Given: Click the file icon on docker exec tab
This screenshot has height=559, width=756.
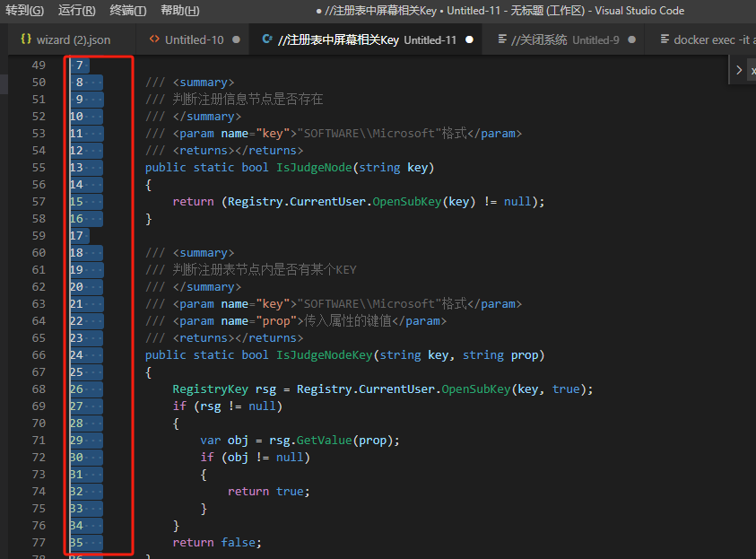Looking at the screenshot, I should 665,39.
